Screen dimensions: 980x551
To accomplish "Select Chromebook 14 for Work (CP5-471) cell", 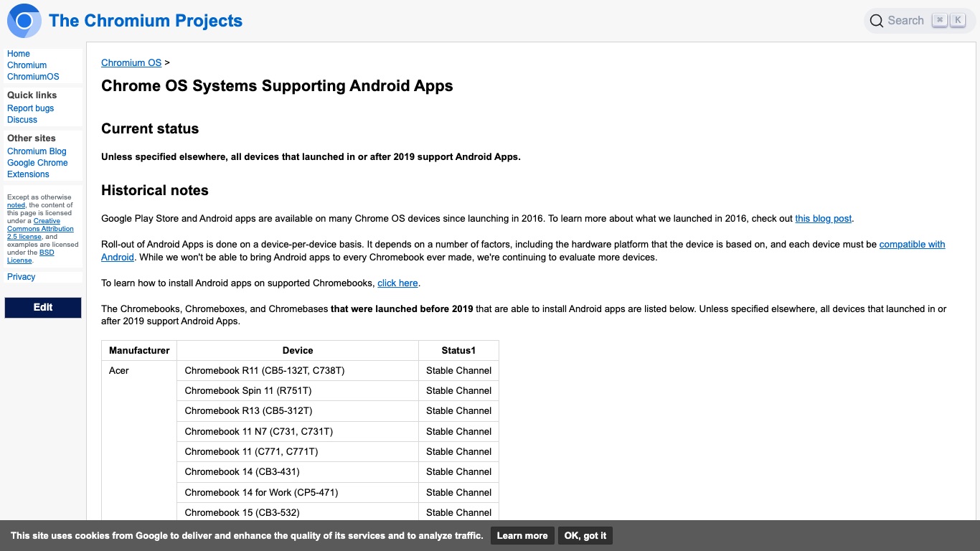I will (298, 493).
